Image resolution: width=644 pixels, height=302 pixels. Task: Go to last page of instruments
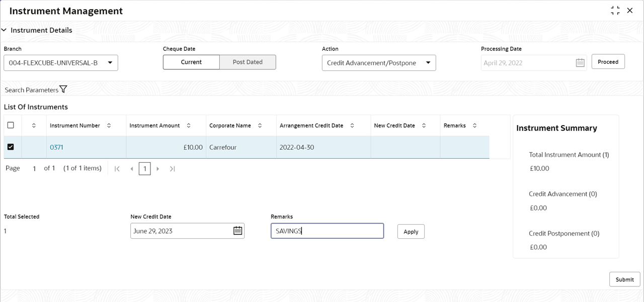(172, 169)
